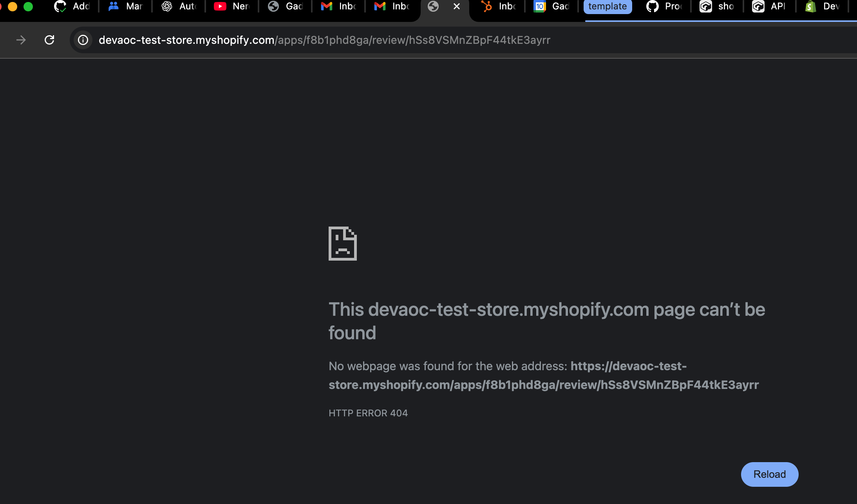857x504 pixels.
Task: Click the forward navigation arrow
Action: coord(21,40)
